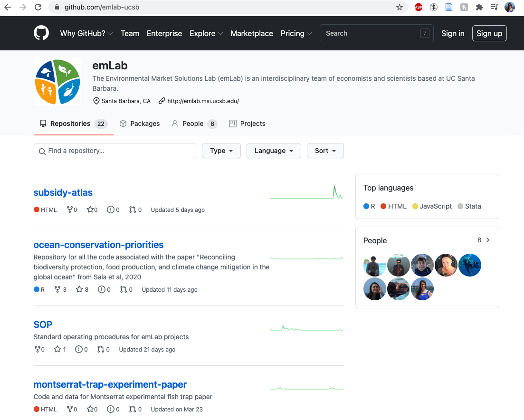Open the emlab.msi.ucsb.edu website link
The width and height of the screenshot is (524, 420).
click(203, 101)
